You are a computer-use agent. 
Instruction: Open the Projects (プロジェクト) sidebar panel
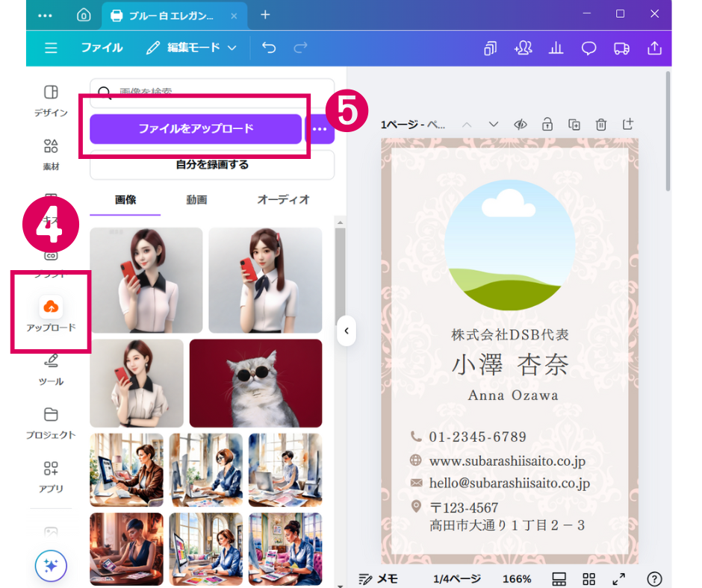click(51, 422)
